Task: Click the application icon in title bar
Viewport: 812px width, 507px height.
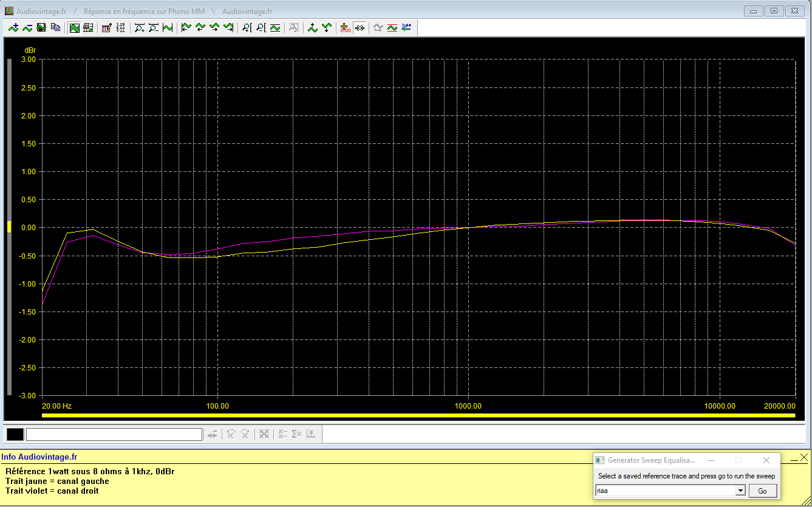Action: coord(9,10)
